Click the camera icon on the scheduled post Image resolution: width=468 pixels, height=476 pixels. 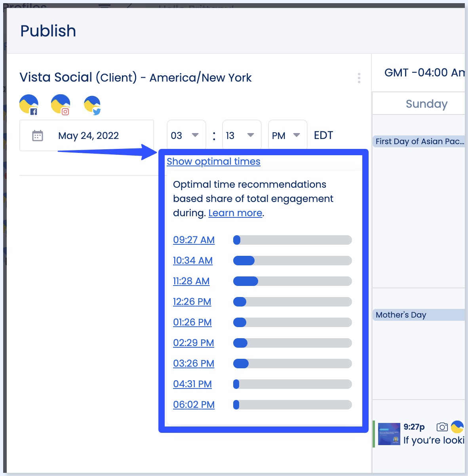click(443, 427)
